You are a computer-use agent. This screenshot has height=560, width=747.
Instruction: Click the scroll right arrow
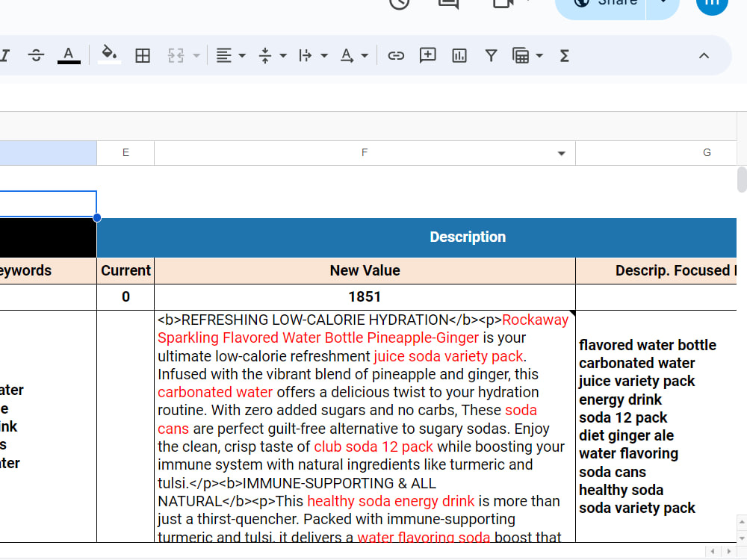click(729, 552)
